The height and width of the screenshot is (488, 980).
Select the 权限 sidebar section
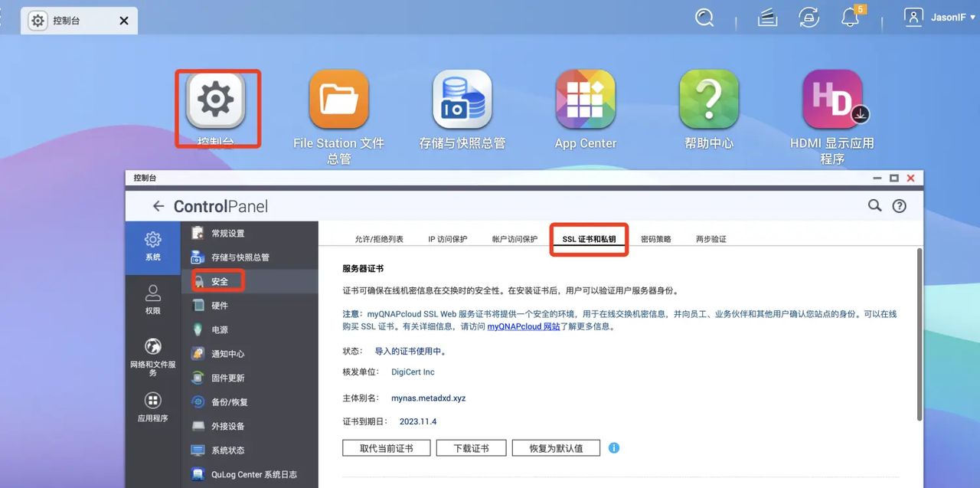pos(152,300)
